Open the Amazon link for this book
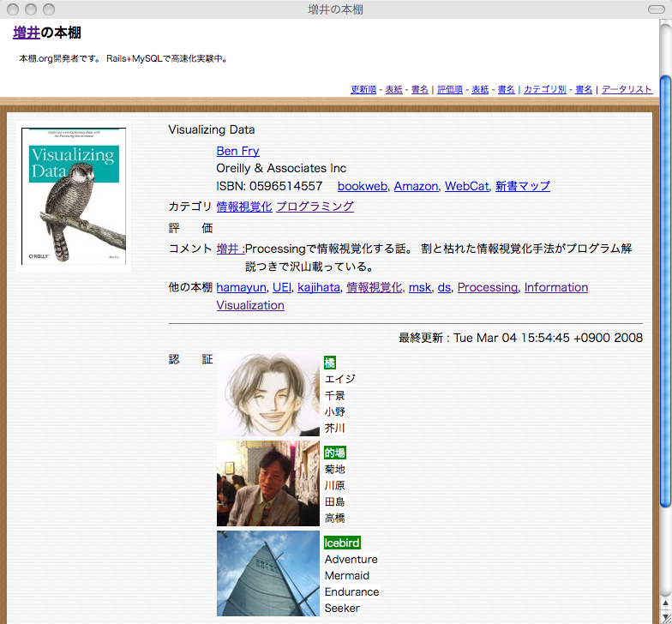 [417, 186]
